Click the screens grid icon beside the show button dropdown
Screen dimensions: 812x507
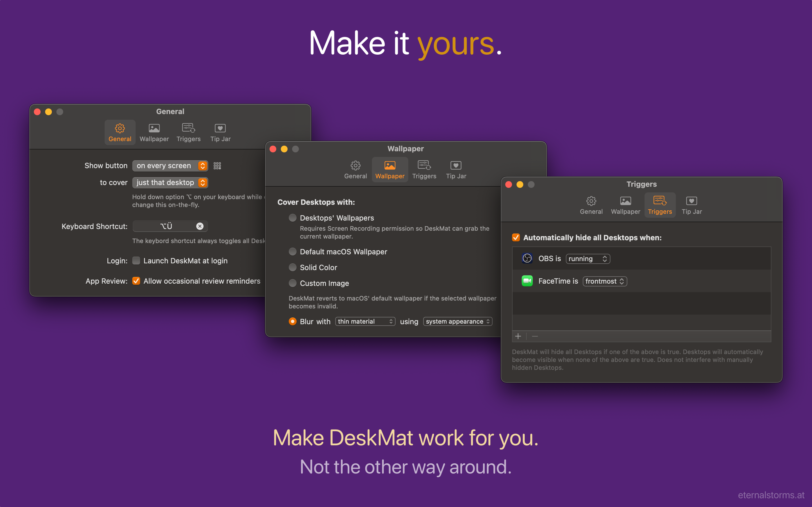217,165
